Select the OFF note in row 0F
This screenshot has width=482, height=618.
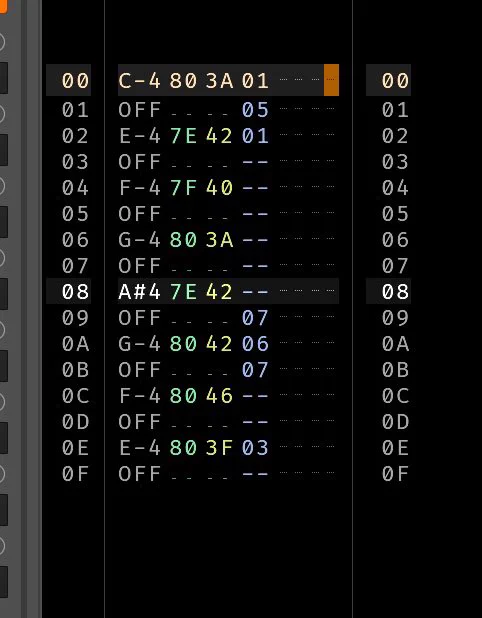click(140, 474)
